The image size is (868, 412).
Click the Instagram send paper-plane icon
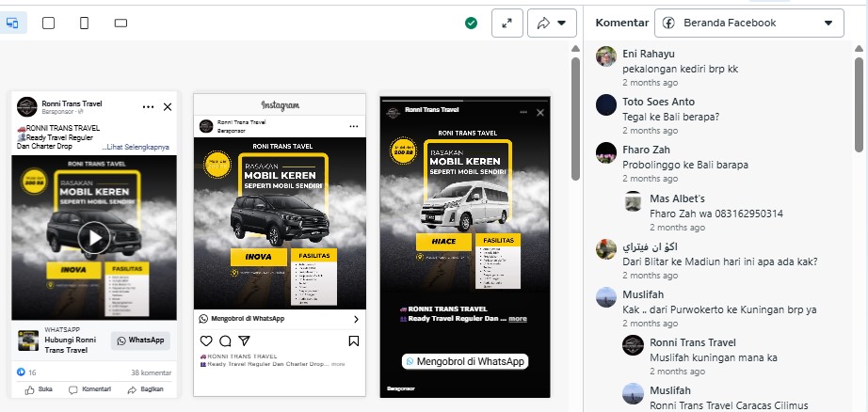244,341
